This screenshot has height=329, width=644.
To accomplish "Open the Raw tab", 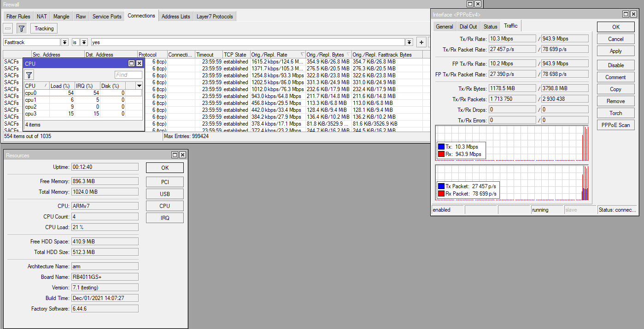I will click(81, 17).
